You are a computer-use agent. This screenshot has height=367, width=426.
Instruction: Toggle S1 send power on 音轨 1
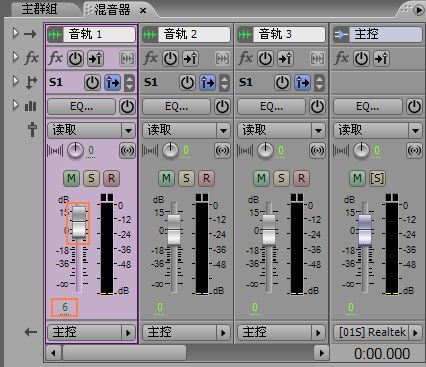coord(92,82)
